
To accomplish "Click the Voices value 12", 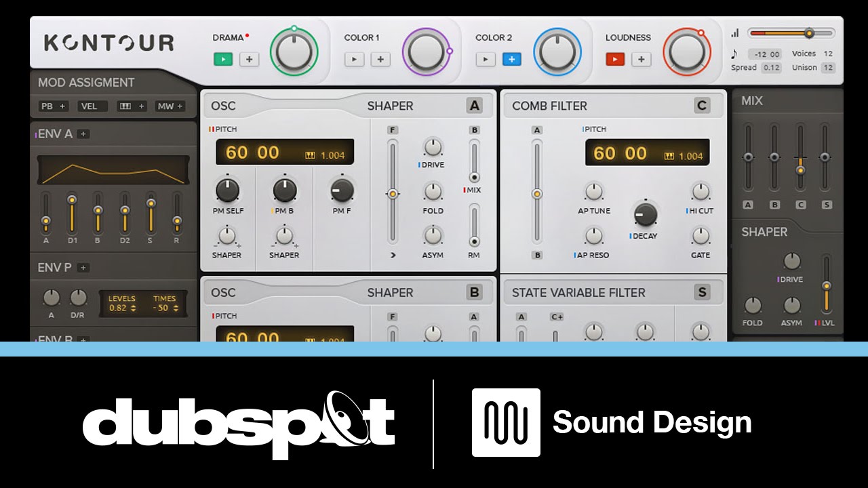I will (x=828, y=54).
